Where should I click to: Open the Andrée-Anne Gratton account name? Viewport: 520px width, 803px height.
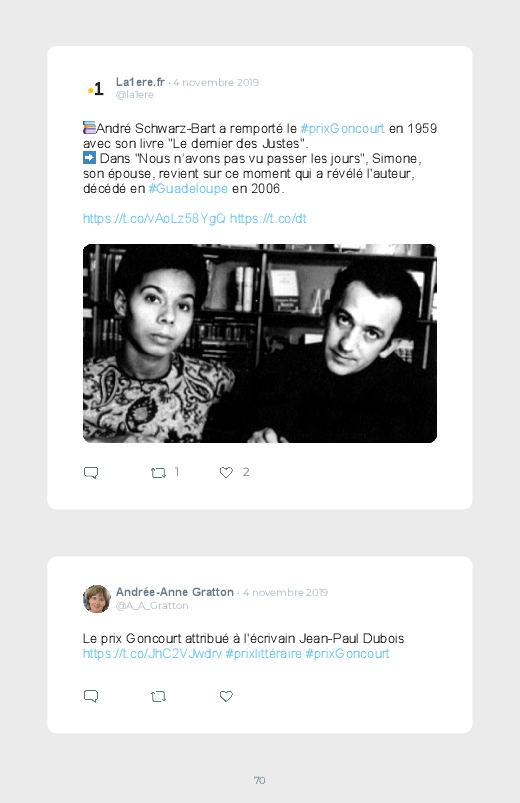coord(175,592)
